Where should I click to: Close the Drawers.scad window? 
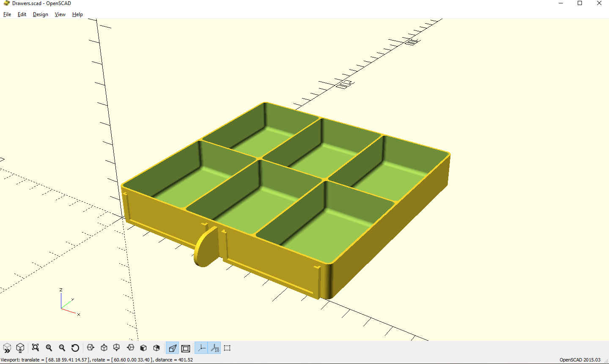599,3
